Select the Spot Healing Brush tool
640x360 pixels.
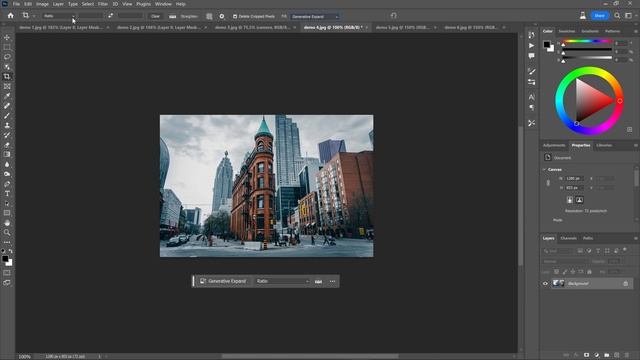coord(7,106)
